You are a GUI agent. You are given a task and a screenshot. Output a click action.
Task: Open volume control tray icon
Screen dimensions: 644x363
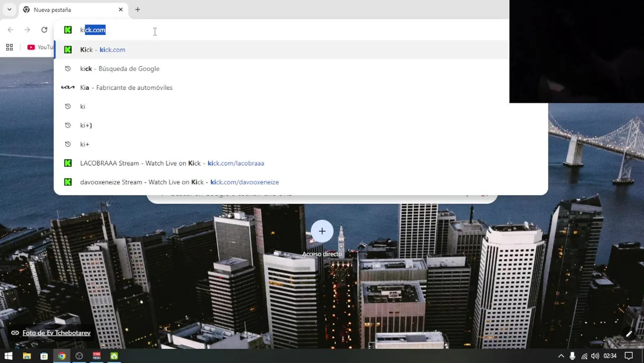(x=595, y=356)
